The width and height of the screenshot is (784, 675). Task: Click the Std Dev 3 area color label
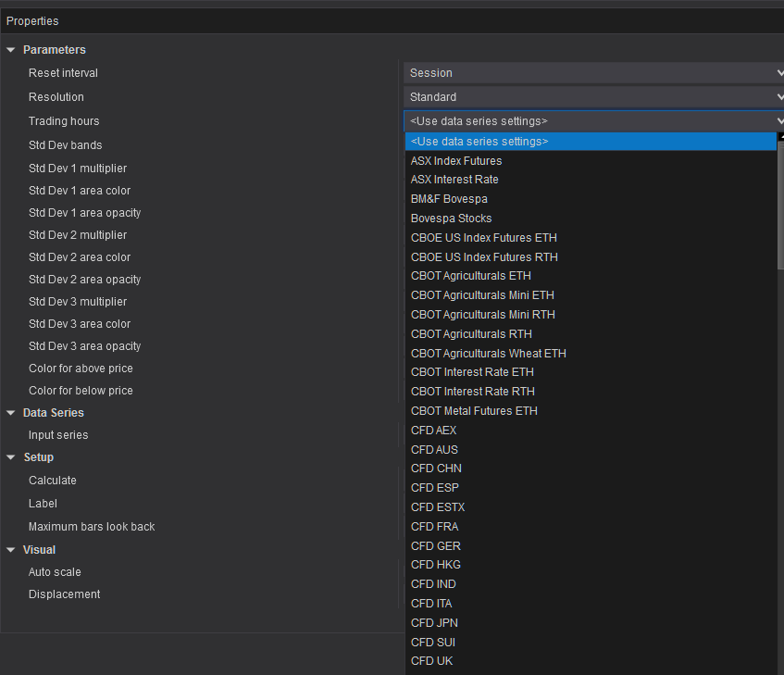click(x=80, y=324)
